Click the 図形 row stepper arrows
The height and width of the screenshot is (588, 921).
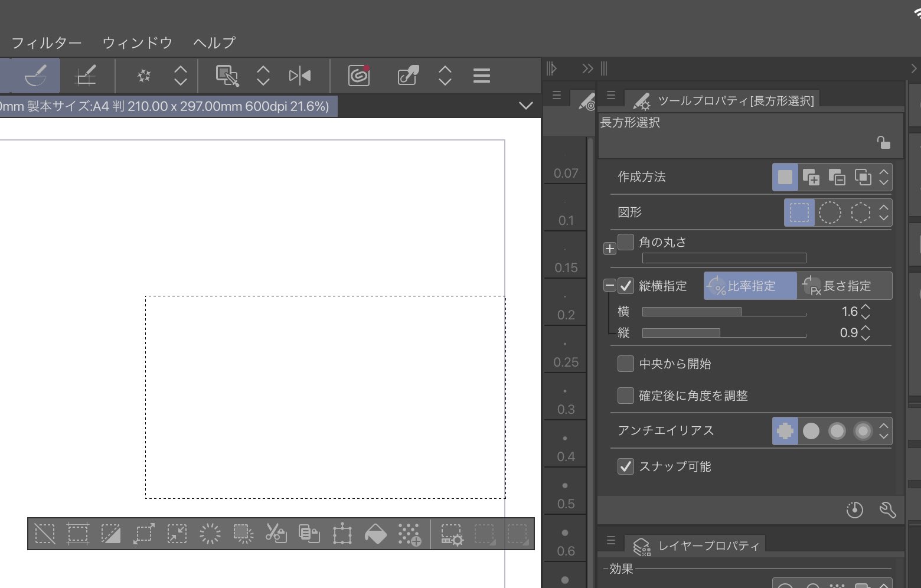point(883,213)
